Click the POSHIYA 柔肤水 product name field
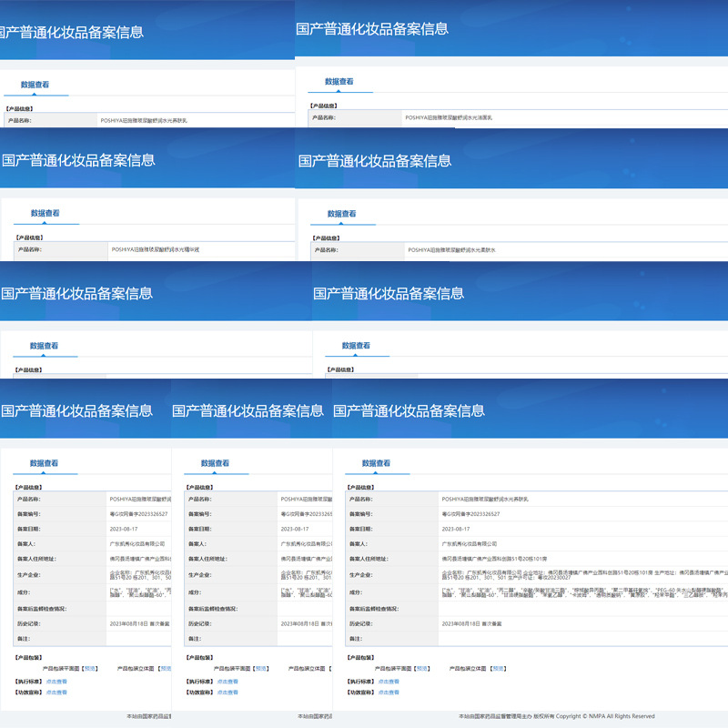 (566, 250)
